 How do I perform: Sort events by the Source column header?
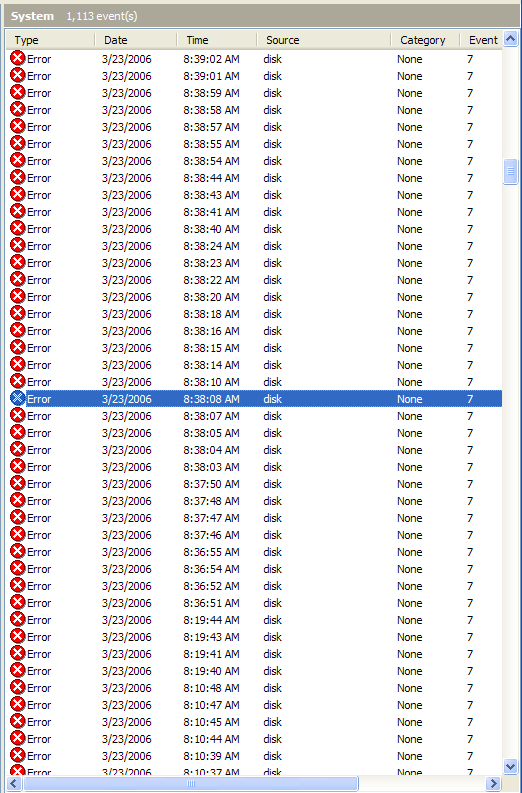[x=324, y=40]
